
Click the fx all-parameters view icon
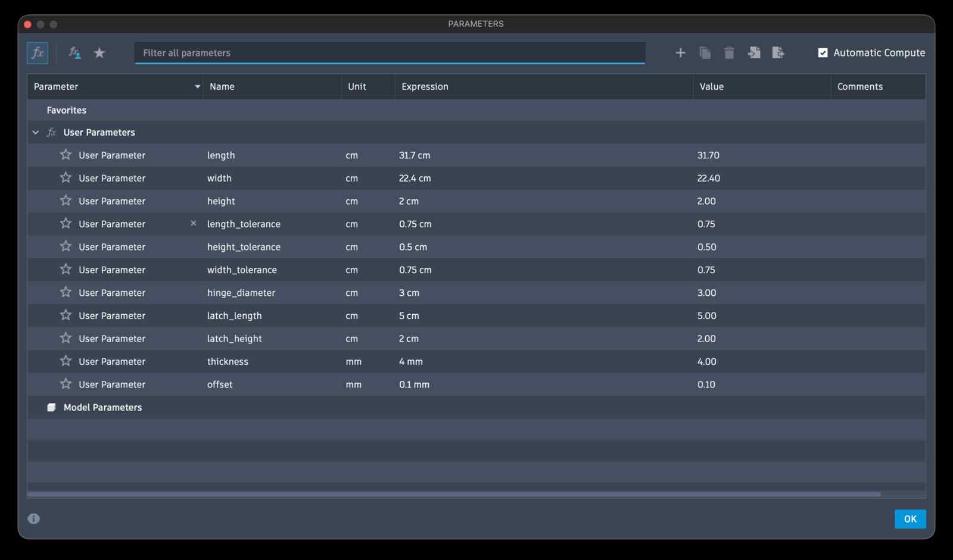38,53
